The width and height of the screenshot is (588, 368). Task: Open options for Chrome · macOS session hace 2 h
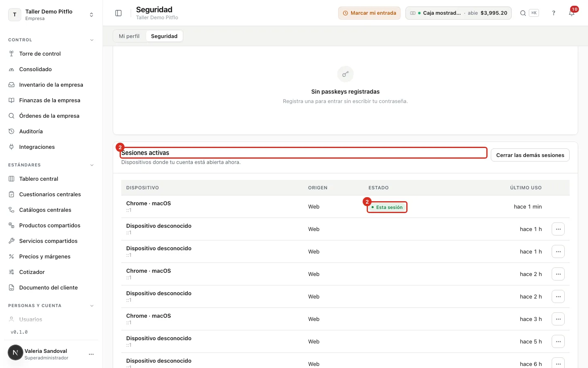point(558,274)
